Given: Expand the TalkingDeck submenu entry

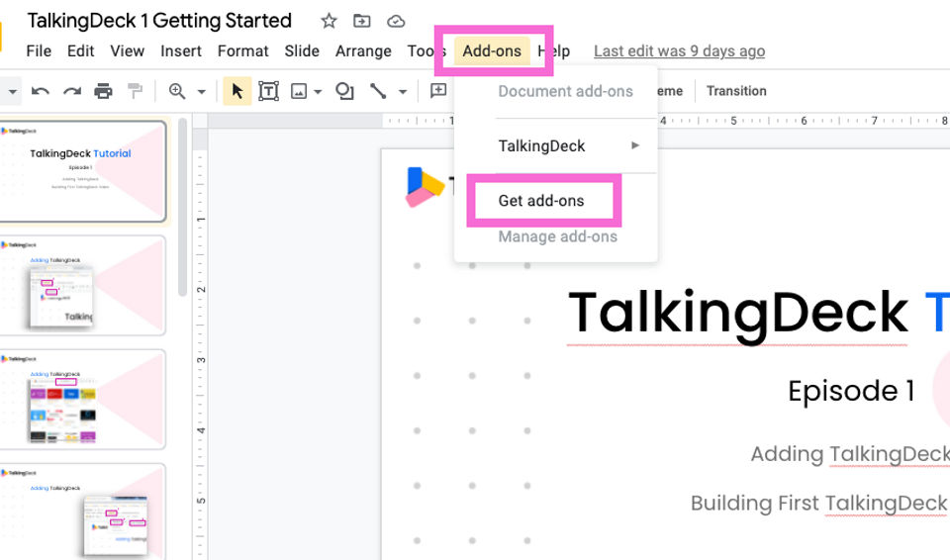Looking at the screenshot, I should click(555, 146).
